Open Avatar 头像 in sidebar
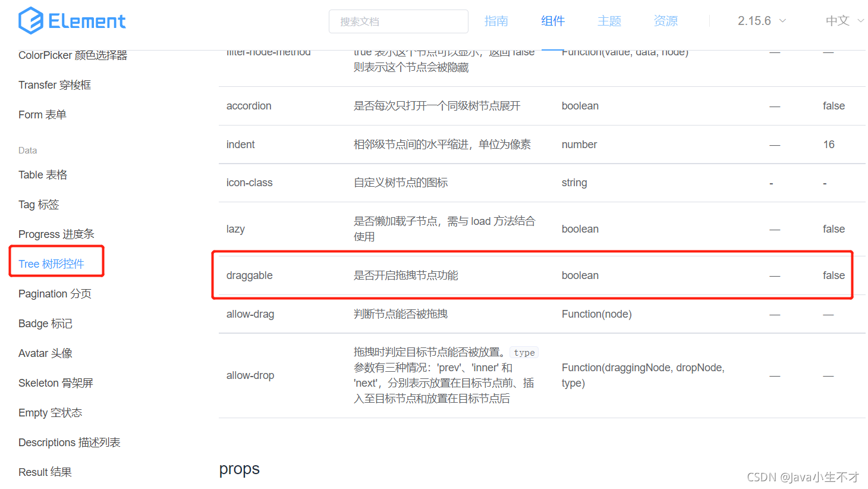Screen dimensions: 868x489 click(x=45, y=353)
